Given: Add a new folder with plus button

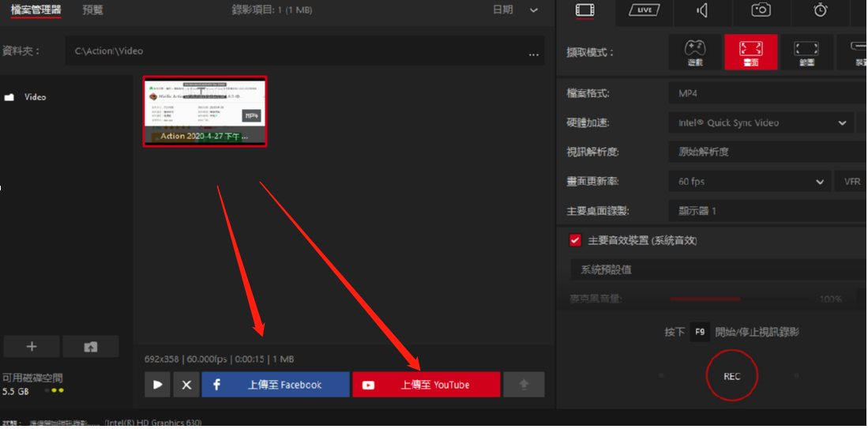Looking at the screenshot, I should [x=32, y=347].
